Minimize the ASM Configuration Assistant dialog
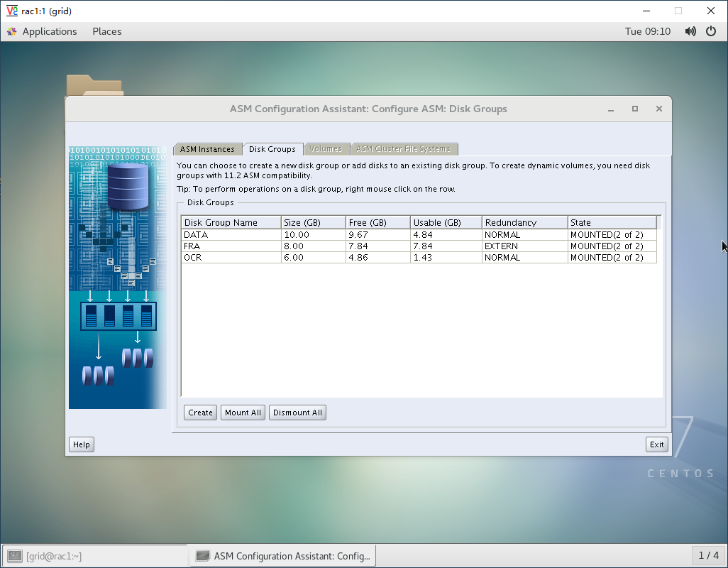Viewport: 728px width, 568px height. [x=611, y=109]
